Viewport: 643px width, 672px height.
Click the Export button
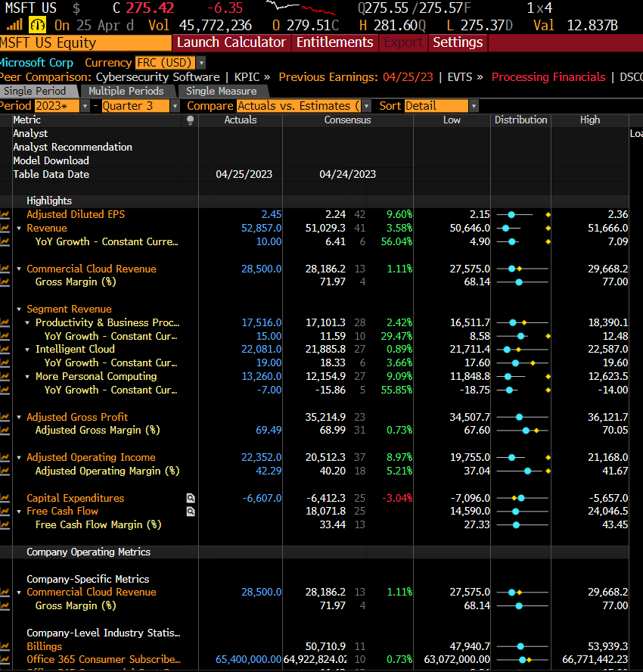[403, 43]
